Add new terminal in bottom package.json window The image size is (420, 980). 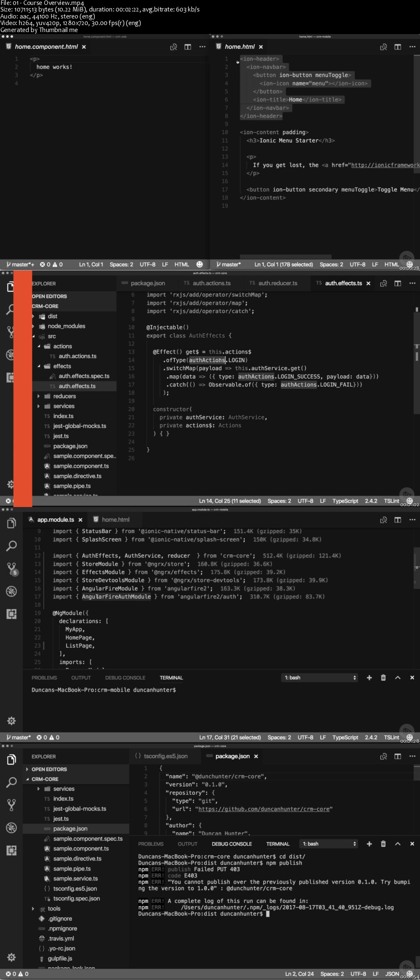pos(369,844)
